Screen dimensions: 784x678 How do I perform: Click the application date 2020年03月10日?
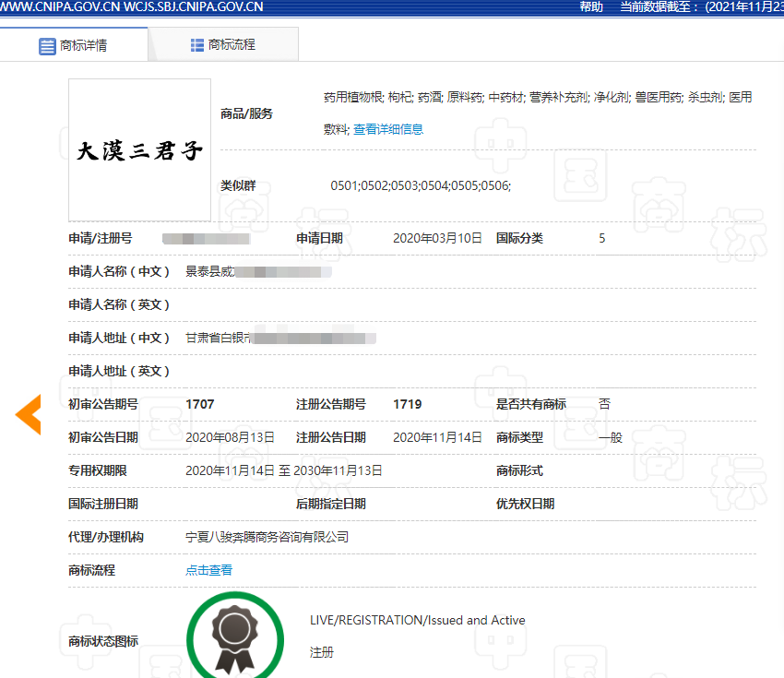tap(437, 238)
